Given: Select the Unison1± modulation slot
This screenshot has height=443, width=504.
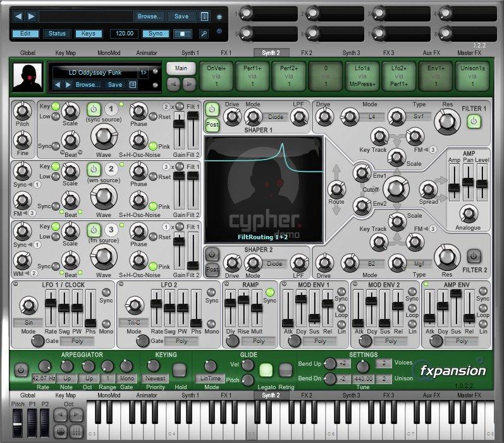Looking at the screenshot, I should (472, 76).
